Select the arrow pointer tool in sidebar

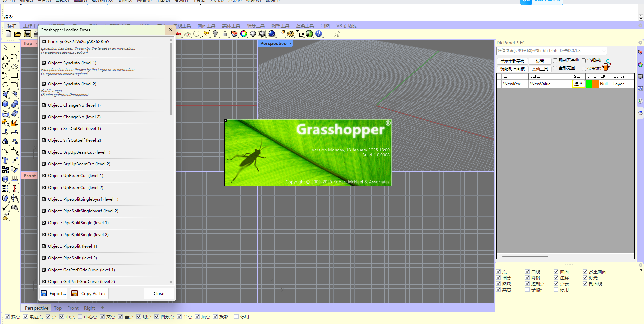[x=5, y=47]
